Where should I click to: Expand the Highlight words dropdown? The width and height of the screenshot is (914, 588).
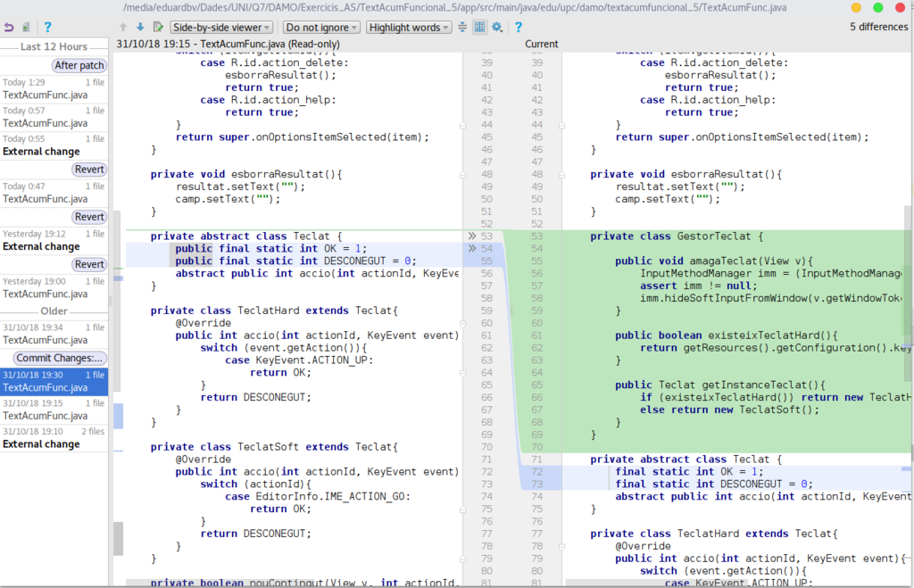click(x=409, y=28)
